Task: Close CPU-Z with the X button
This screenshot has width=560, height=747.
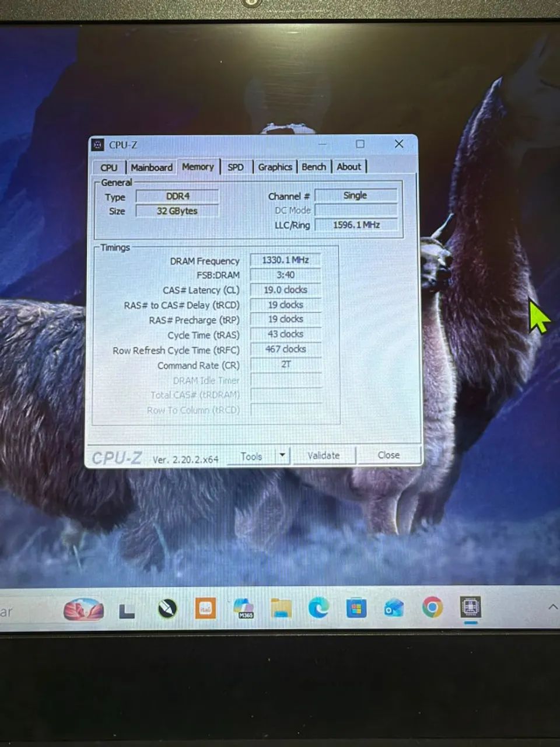Action: pyautogui.click(x=399, y=144)
